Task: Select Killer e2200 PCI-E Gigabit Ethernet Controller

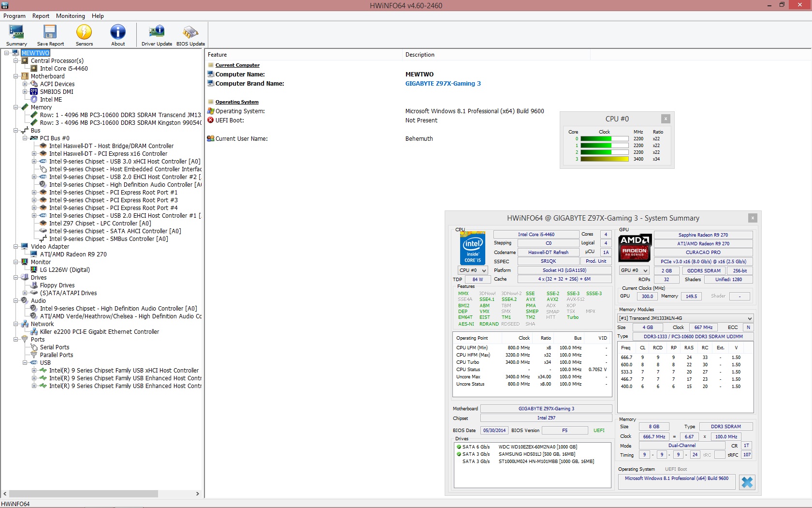Action: pos(100,332)
